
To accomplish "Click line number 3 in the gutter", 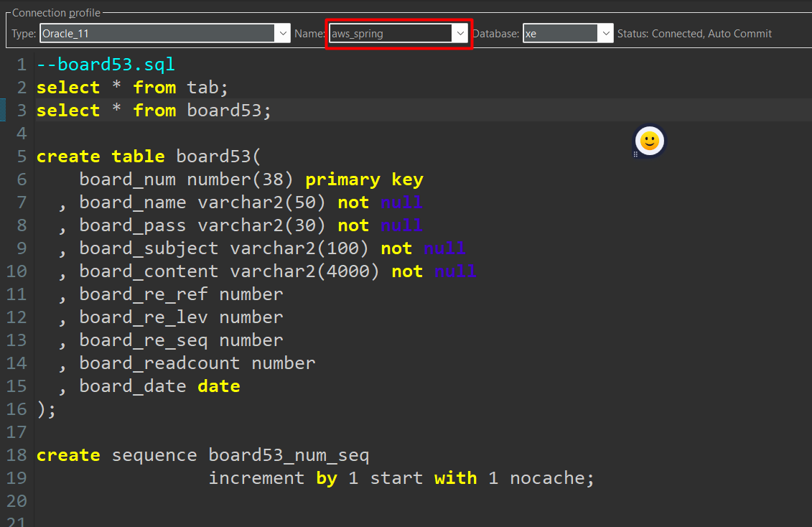I will pos(22,111).
